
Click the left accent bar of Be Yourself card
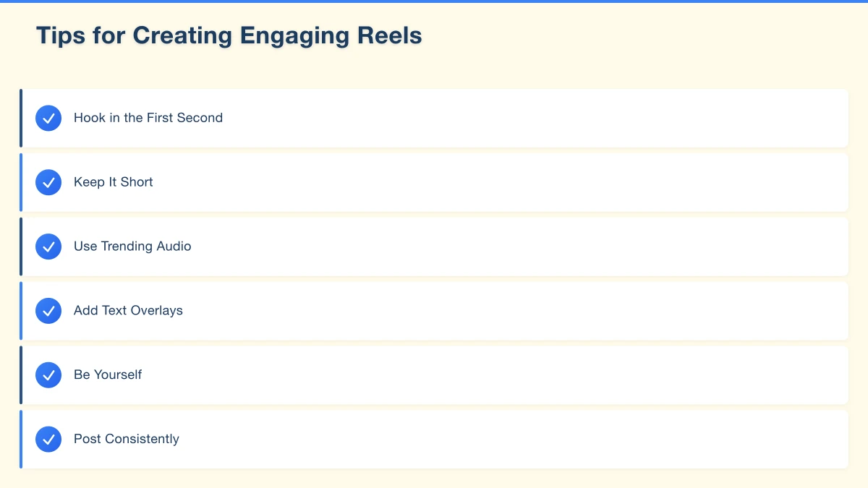[21, 375]
